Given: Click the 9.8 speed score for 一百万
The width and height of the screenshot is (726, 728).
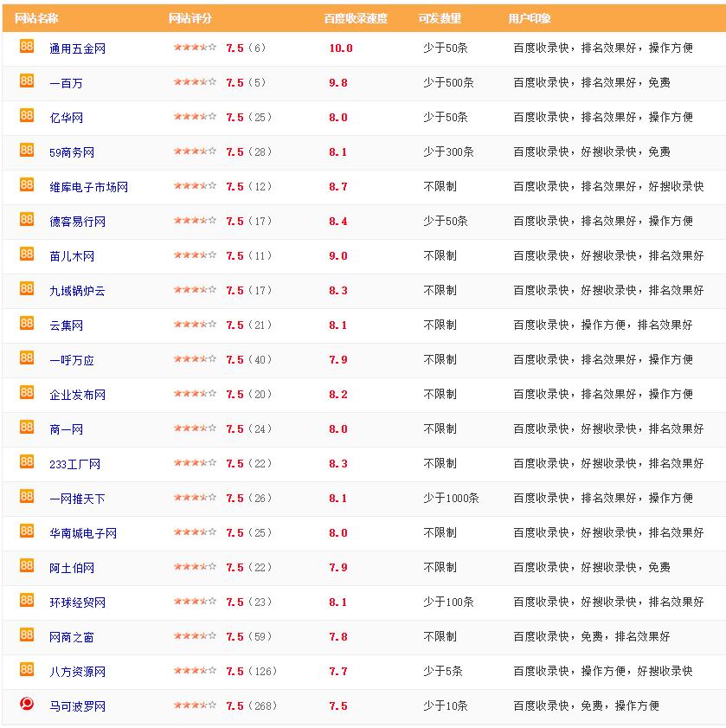Looking at the screenshot, I should point(338,83).
